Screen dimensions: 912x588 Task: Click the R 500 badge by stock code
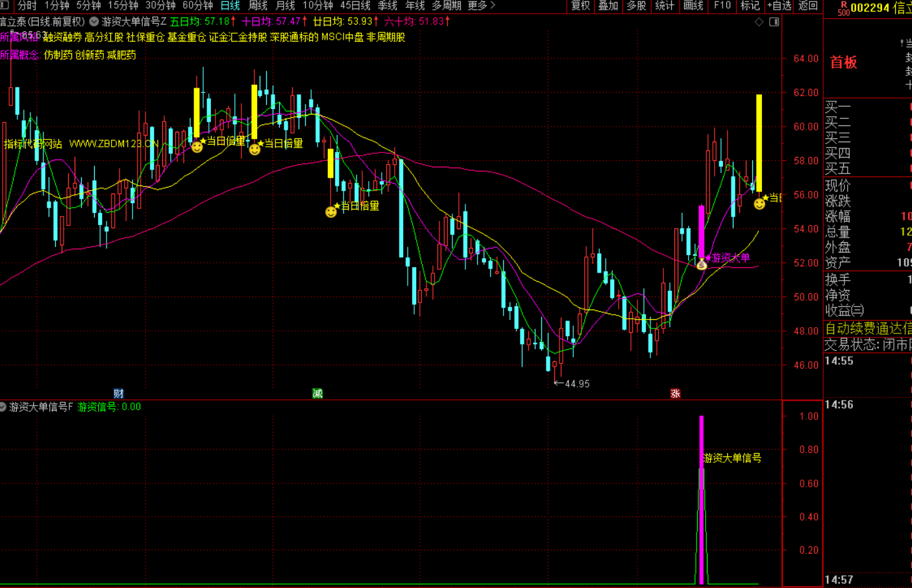pyautogui.click(x=843, y=8)
